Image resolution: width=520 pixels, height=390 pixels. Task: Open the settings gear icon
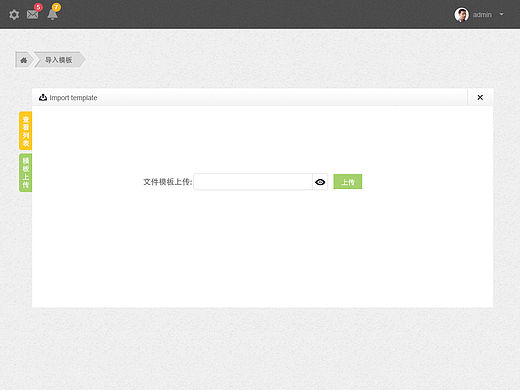tap(14, 15)
